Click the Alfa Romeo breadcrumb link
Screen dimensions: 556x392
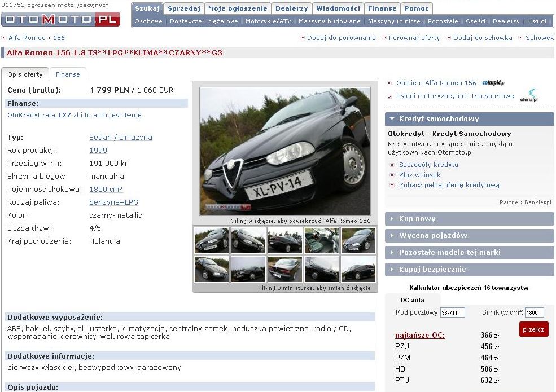pyautogui.click(x=27, y=38)
